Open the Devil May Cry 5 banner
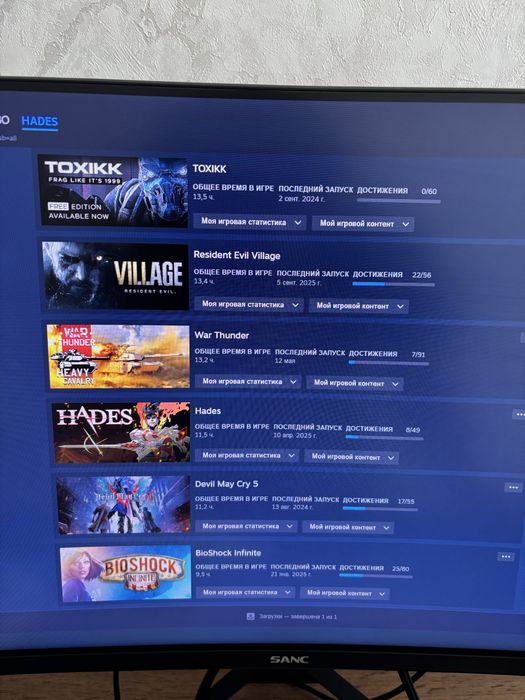Image resolution: width=525 pixels, height=700 pixels. coord(124,504)
